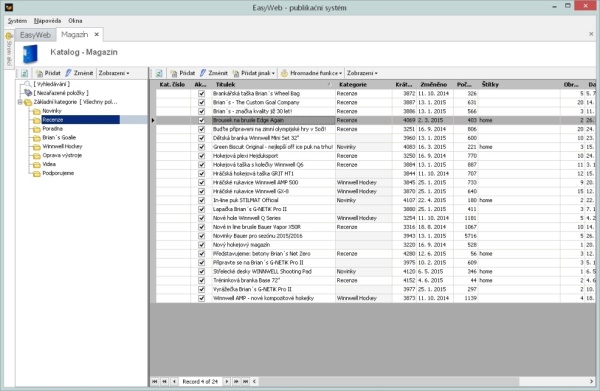
Task: Sort by Štítky column header
Action: tap(519, 84)
